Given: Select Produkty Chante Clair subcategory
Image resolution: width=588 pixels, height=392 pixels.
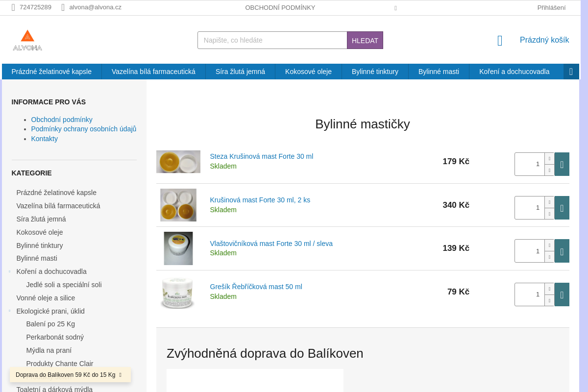Looking at the screenshot, I should pos(60,364).
